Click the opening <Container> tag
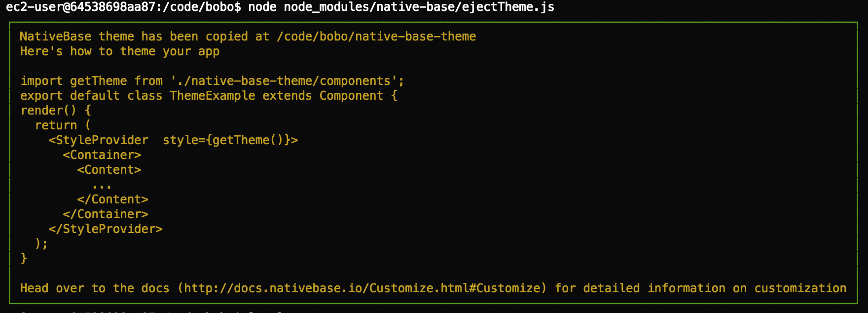The width and height of the screenshot is (868, 313). (102, 155)
